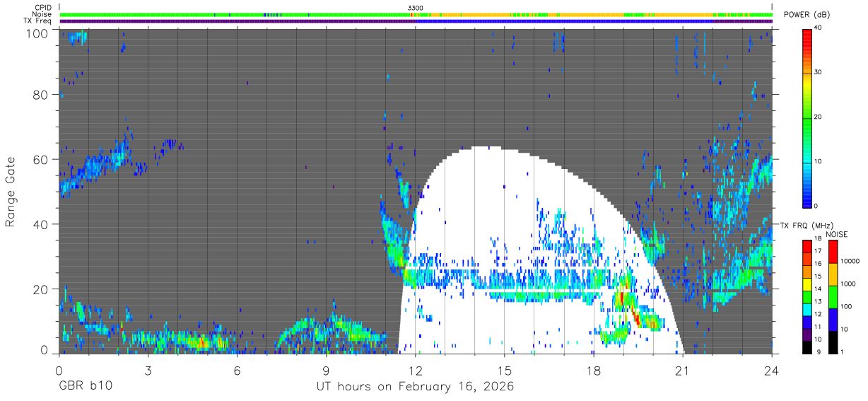Click the Noise indicator strip above the plot

pyautogui.click(x=416, y=14)
